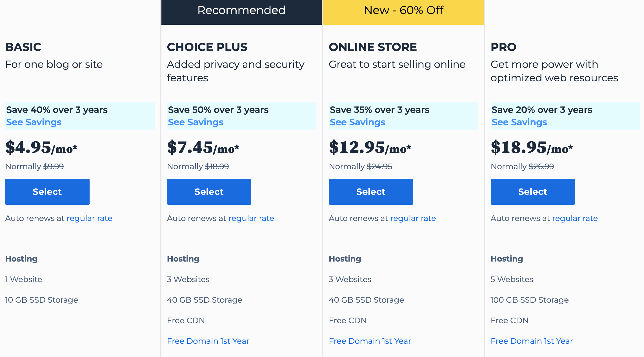
Task: Click regular rate link under Choice Plus
Action: click(x=251, y=218)
